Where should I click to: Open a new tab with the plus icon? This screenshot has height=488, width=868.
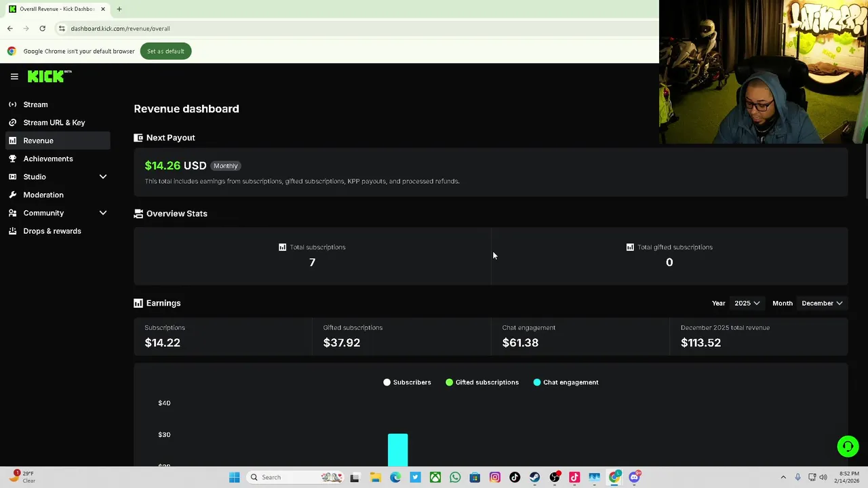tap(119, 9)
